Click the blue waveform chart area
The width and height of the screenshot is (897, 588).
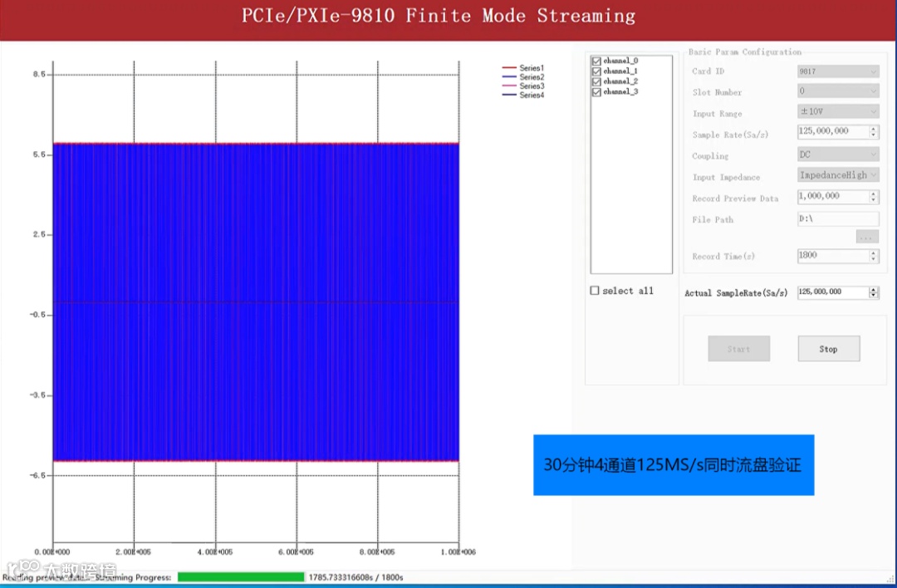coord(256,302)
